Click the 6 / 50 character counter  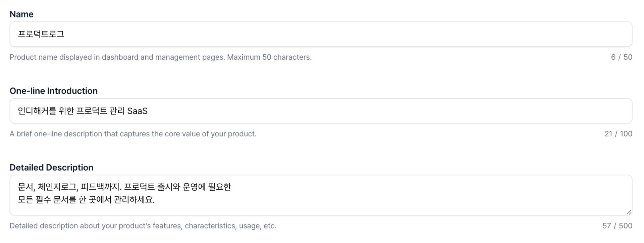[x=621, y=57]
